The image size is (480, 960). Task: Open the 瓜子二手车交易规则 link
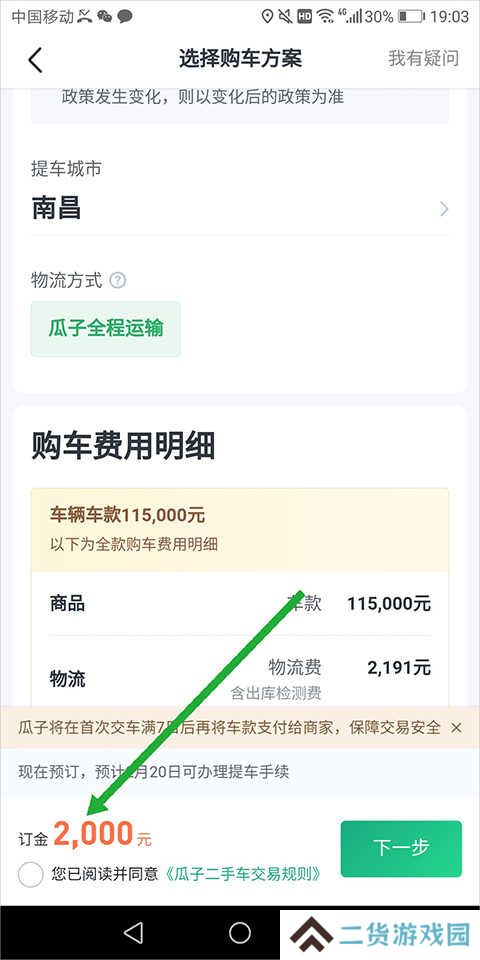pyautogui.click(x=243, y=874)
